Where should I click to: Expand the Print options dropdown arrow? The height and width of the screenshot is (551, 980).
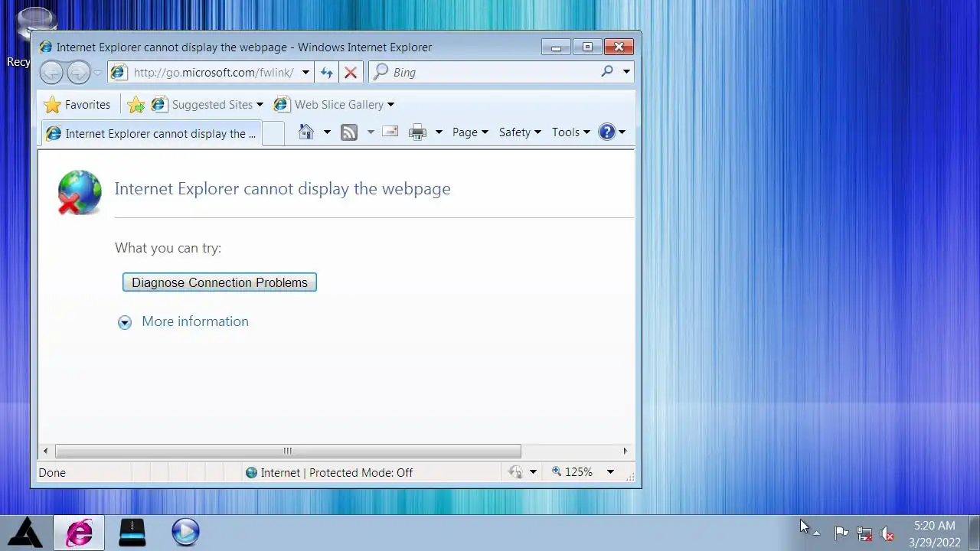[439, 132]
